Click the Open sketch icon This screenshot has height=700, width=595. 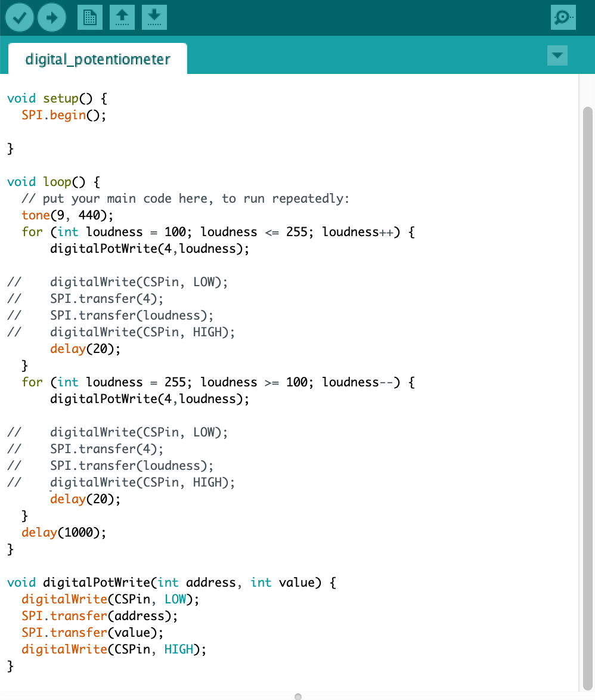[x=122, y=17]
